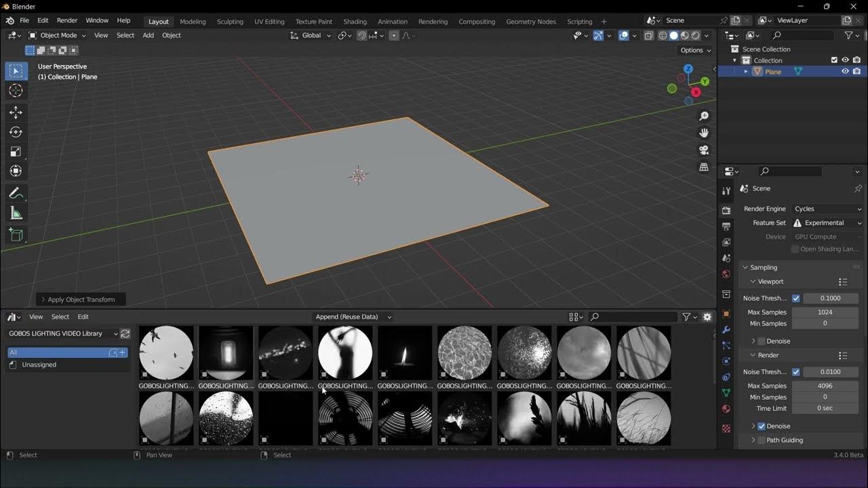Expand the Plane object in outliner
Screen dimensions: 868x488
746,72
